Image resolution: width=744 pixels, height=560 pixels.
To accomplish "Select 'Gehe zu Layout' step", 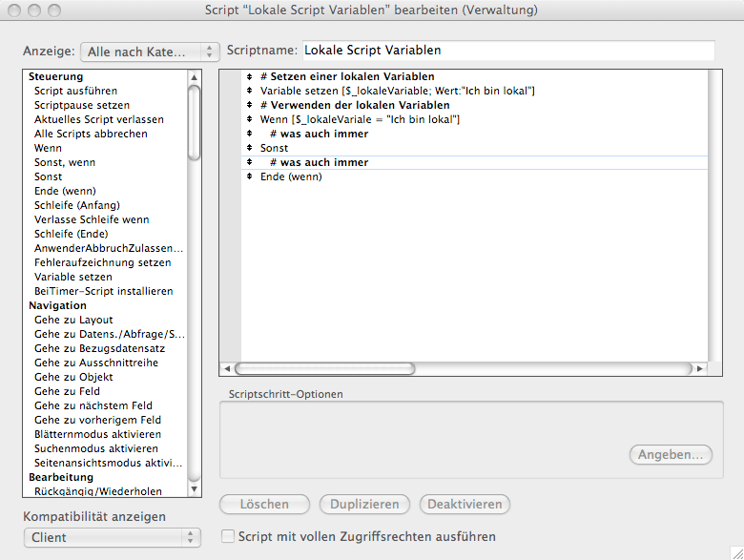I will coord(73,320).
